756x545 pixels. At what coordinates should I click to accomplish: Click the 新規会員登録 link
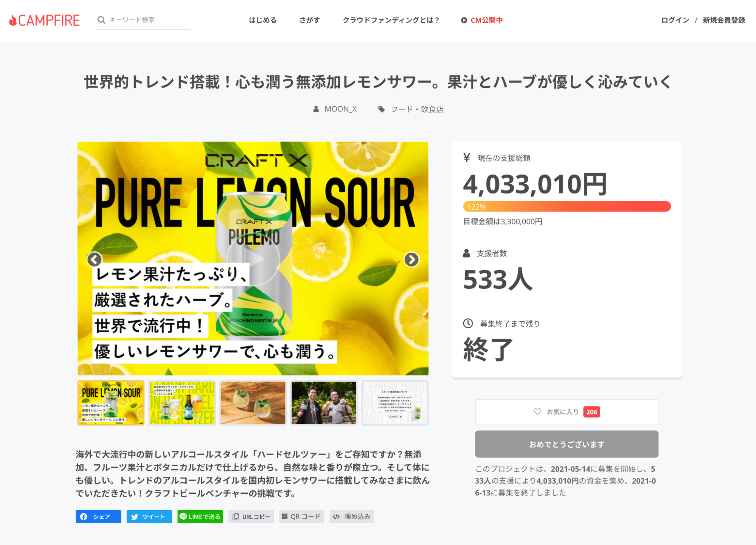point(724,20)
